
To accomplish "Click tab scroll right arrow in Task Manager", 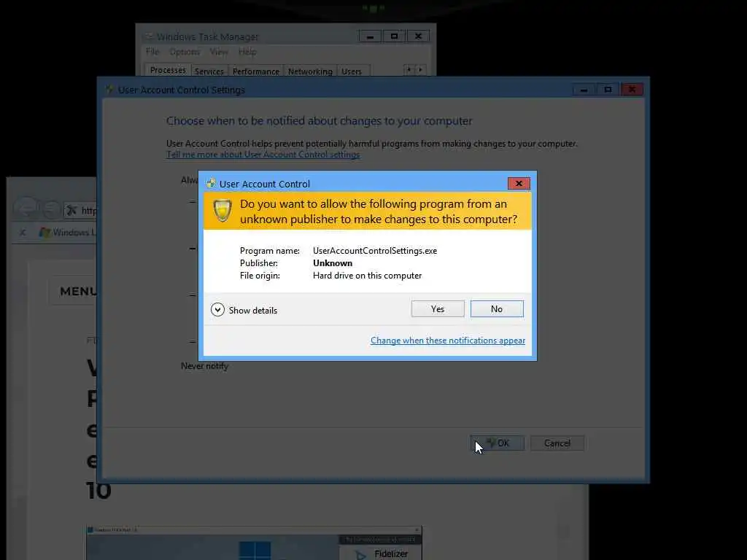I will pos(420,70).
